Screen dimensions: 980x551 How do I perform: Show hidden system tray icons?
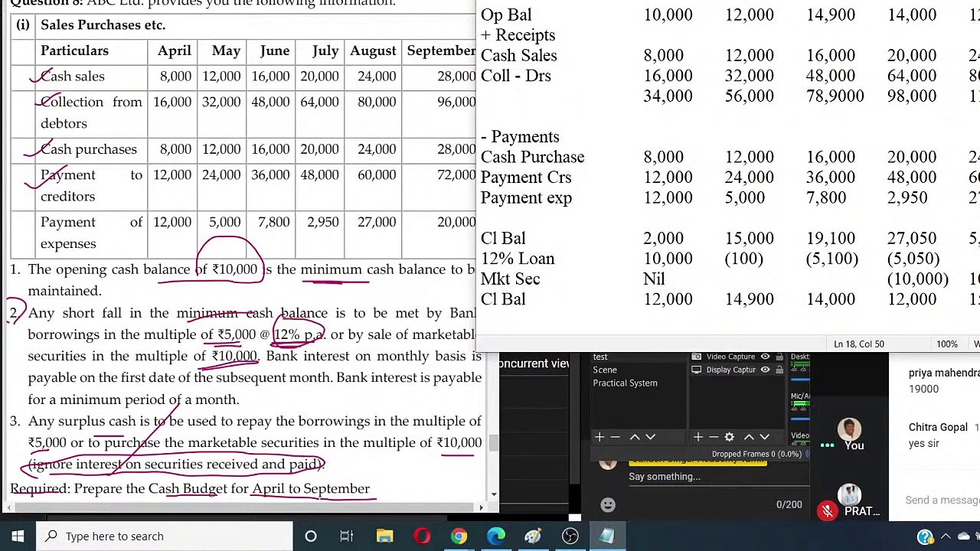[946, 536]
